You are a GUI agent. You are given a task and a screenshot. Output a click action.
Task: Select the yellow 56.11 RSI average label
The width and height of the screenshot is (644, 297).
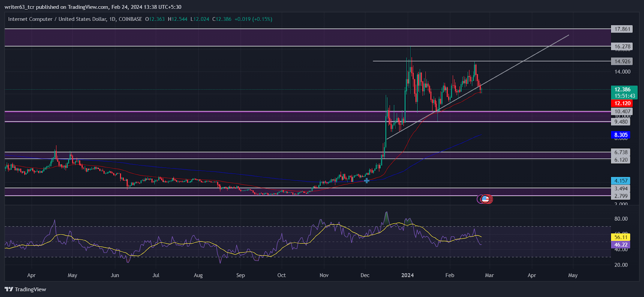click(621, 237)
